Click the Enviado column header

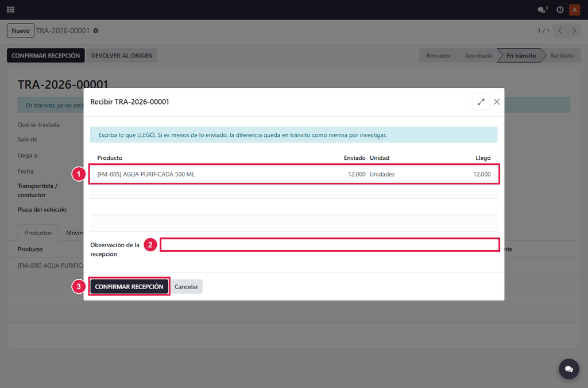click(x=354, y=158)
